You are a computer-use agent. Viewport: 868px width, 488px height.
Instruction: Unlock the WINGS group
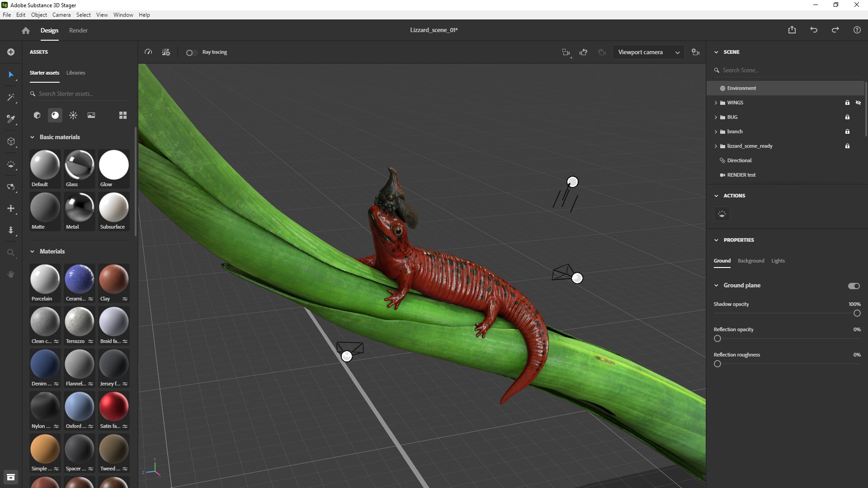tap(847, 103)
